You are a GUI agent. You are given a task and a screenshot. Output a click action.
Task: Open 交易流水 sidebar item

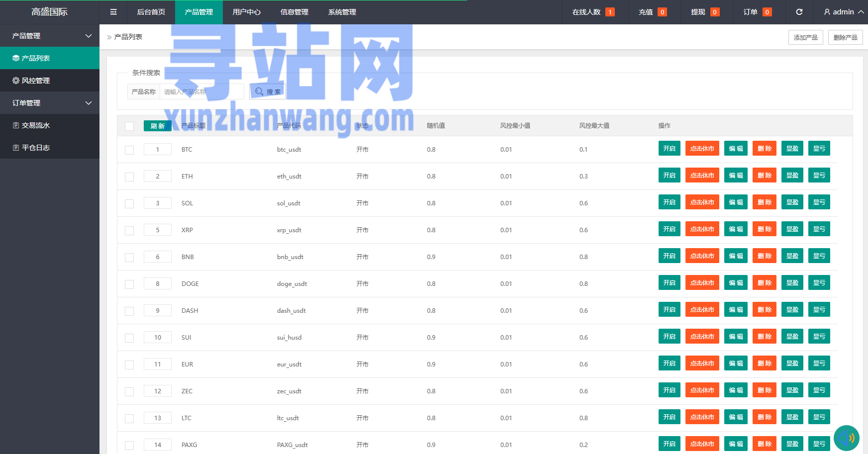(x=35, y=125)
